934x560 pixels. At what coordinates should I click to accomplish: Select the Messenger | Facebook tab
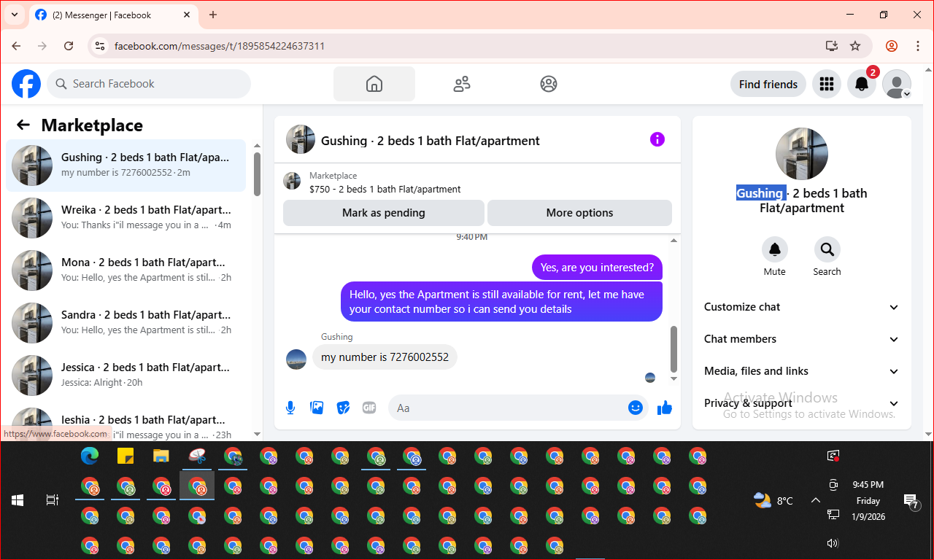(112, 15)
